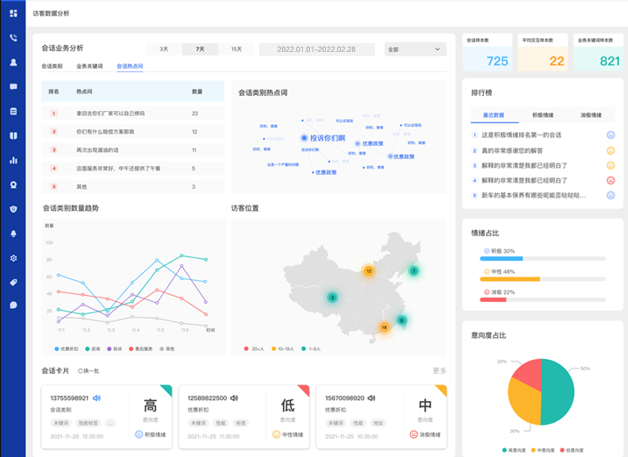Viewport: 628px width, 457px height.
Task: Click the bar chart statistics sidebar icon
Action: [x=14, y=160]
